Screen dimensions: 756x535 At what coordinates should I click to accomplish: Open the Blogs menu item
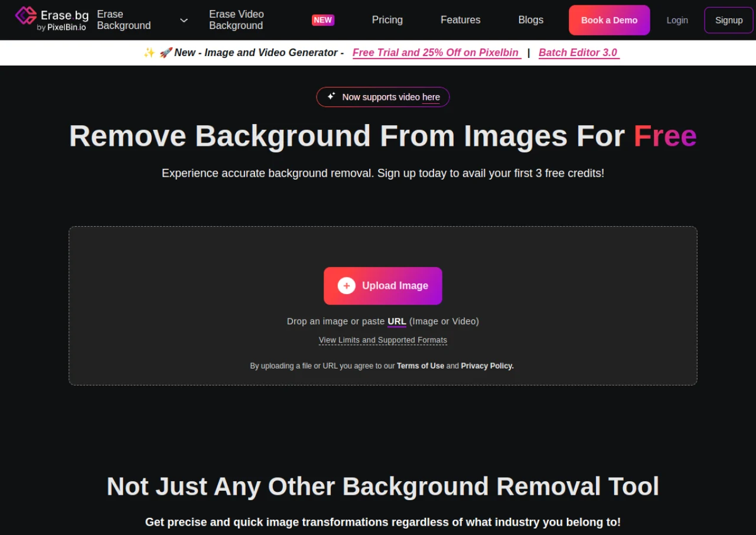pyautogui.click(x=531, y=20)
